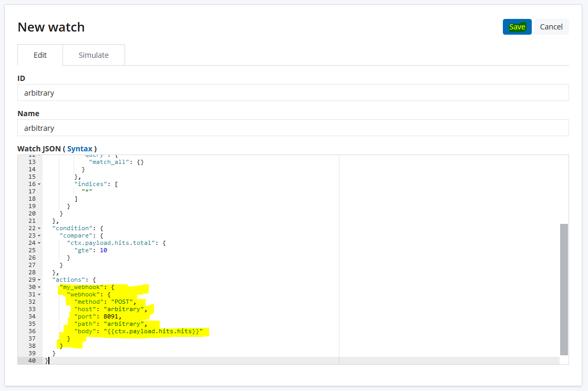Click the "indices" key text
The width and height of the screenshot is (588, 391).
coord(91,184)
